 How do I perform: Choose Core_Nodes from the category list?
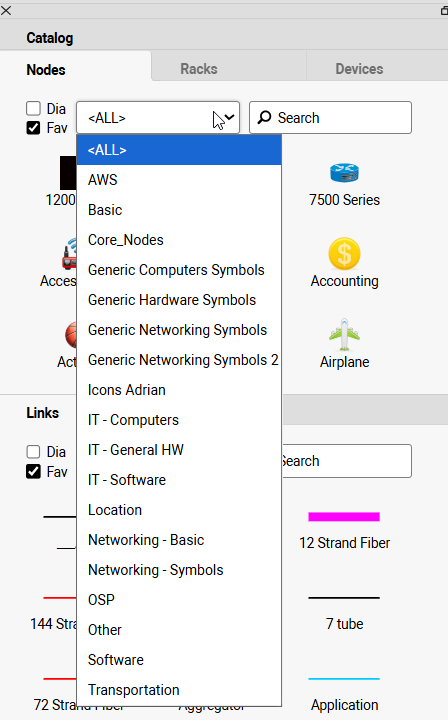[179, 240]
